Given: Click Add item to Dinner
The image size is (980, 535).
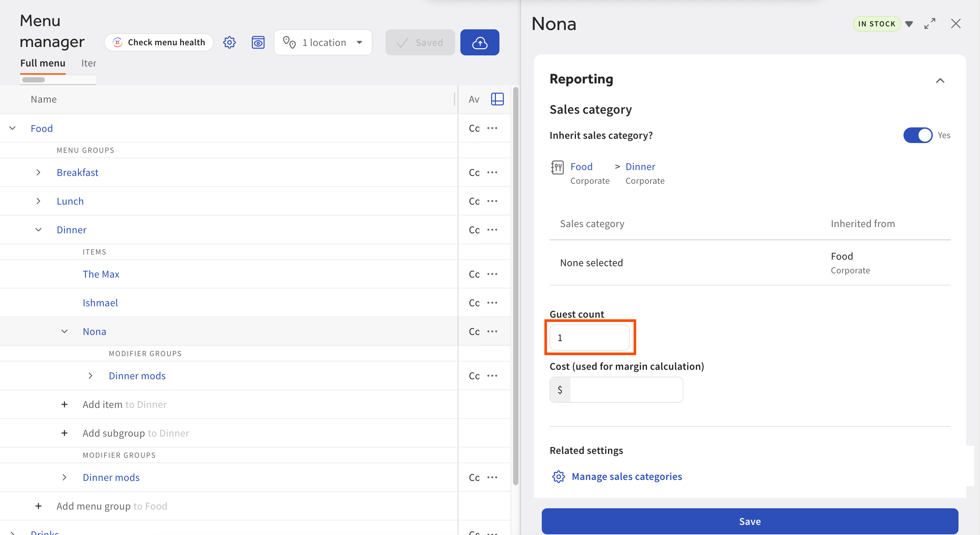Looking at the screenshot, I should point(125,404).
